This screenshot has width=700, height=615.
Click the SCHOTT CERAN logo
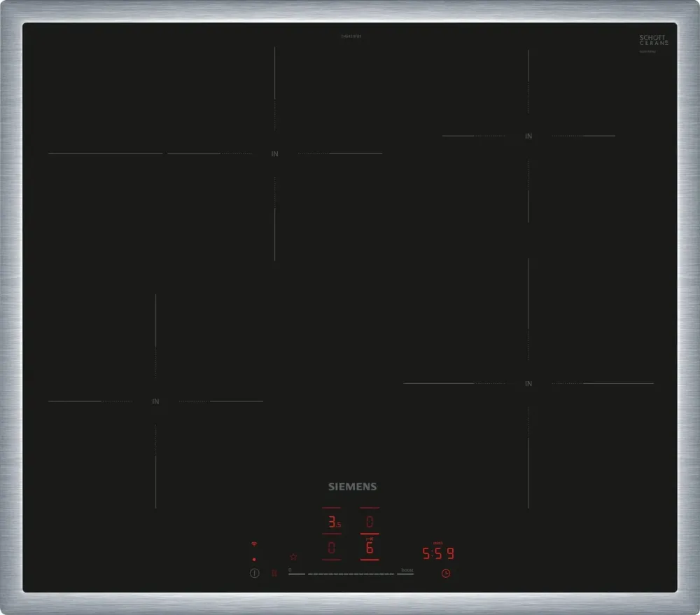tap(654, 40)
